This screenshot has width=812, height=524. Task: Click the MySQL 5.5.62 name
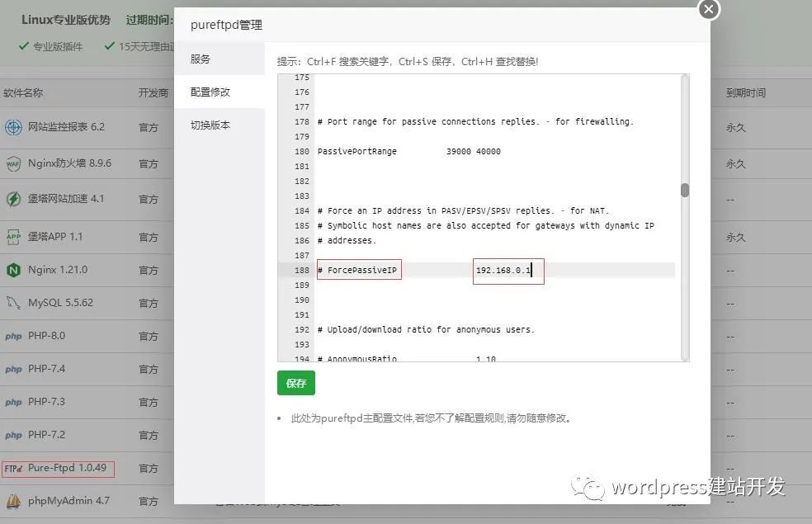(x=60, y=303)
